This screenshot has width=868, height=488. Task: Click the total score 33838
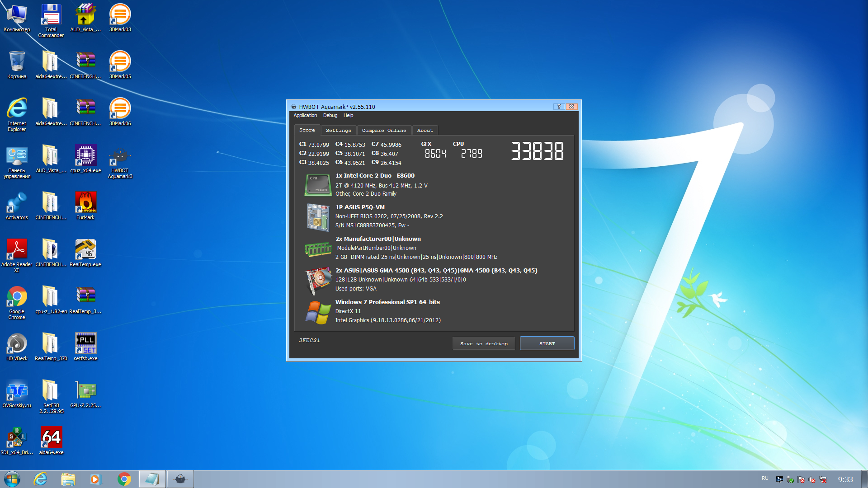tap(537, 151)
